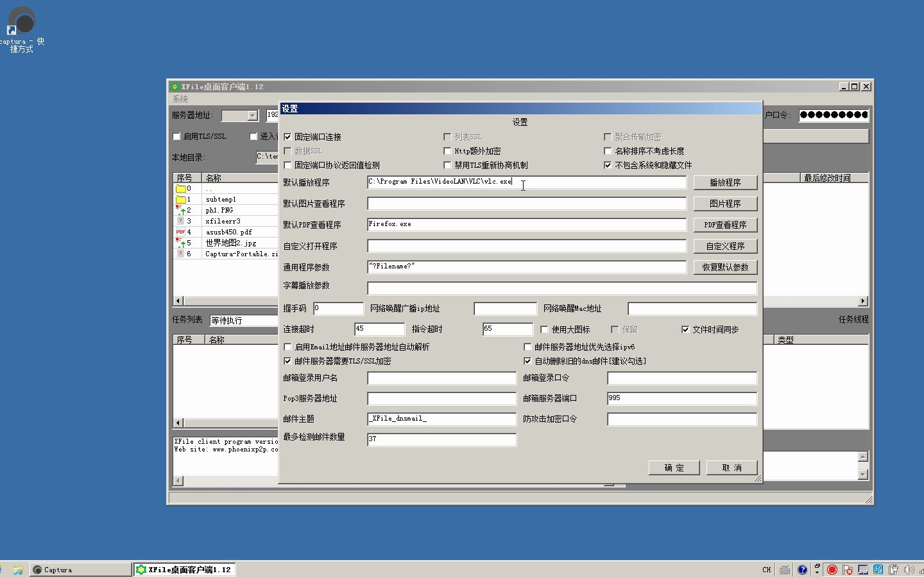
Task: Click the blue network sharing tray icon
Action: pos(878,570)
